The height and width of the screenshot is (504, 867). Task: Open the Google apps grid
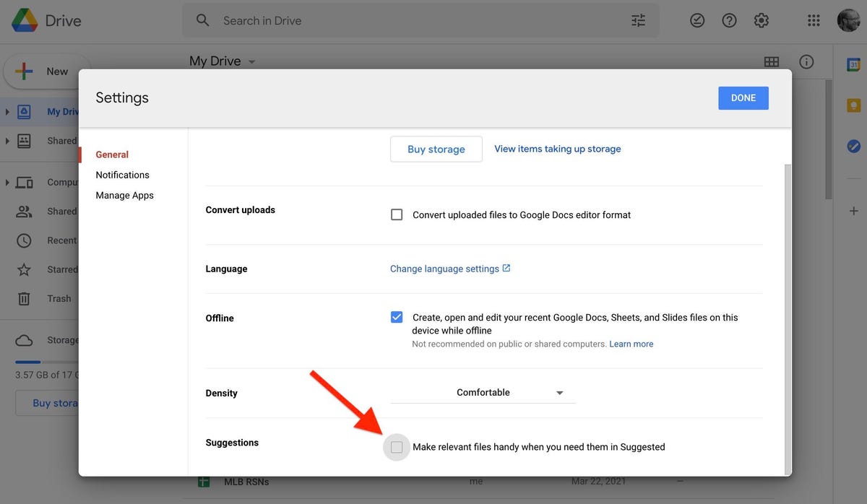click(814, 20)
